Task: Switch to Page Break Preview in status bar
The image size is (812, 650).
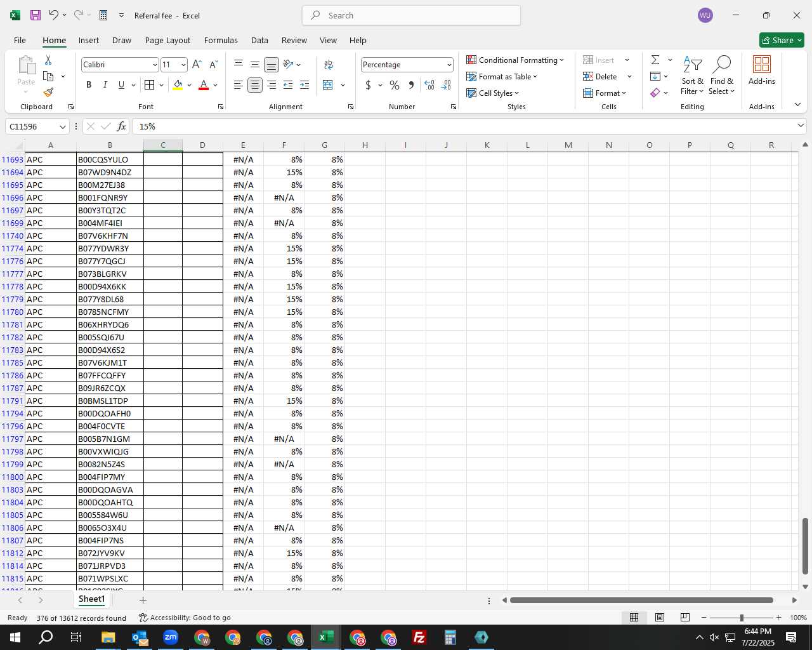Action: (x=684, y=618)
